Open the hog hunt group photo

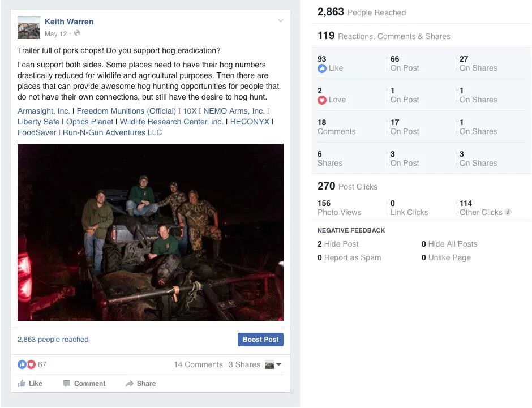click(x=151, y=233)
